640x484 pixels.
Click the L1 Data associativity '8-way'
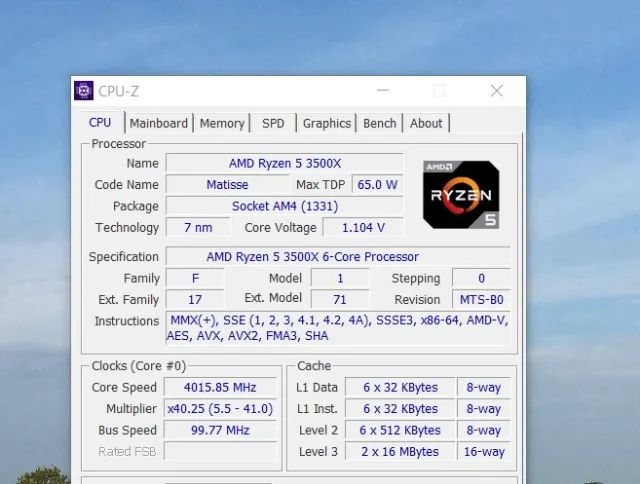(484, 387)
